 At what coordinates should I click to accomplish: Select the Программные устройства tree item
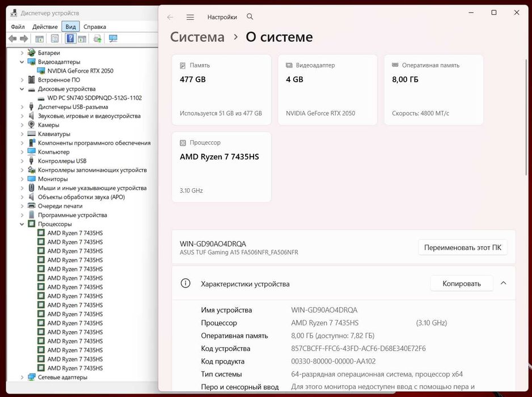[x=72, y=215]
